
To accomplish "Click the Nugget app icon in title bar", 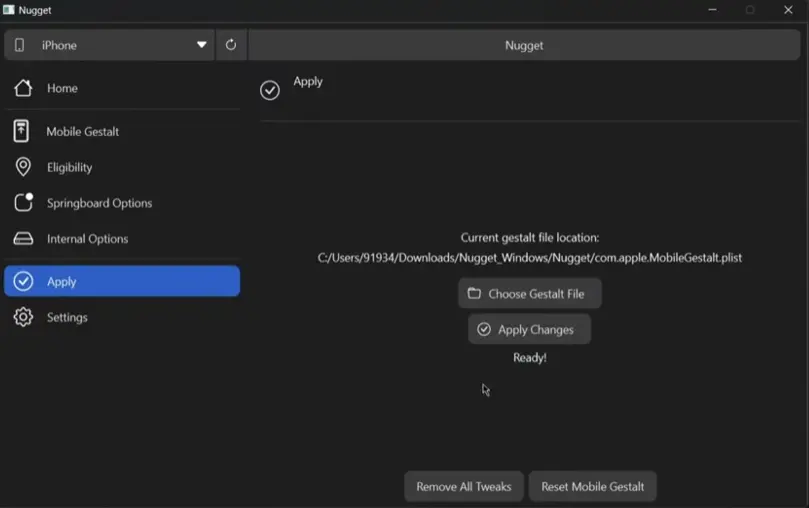I will (8, 10).
